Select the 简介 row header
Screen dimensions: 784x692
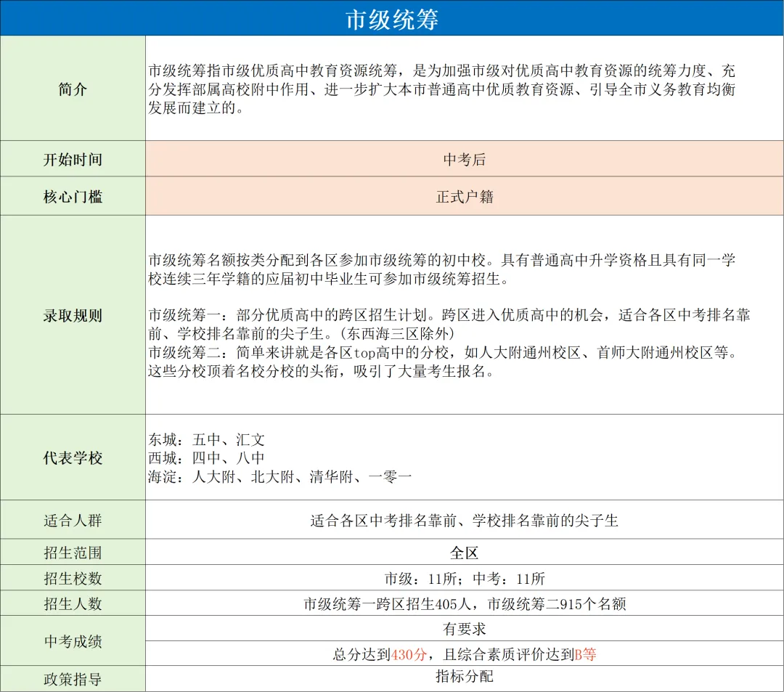72,90
